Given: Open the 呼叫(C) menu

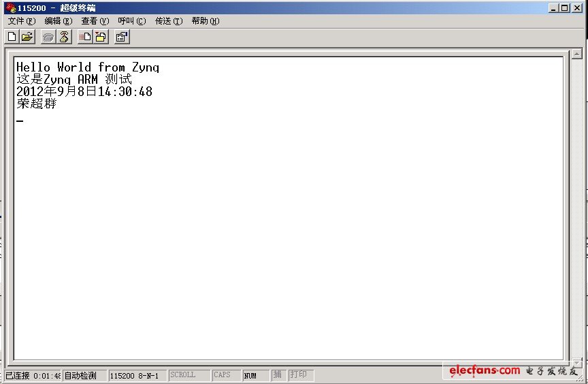Looking at the screenshot, I should (x=131, y=21).
